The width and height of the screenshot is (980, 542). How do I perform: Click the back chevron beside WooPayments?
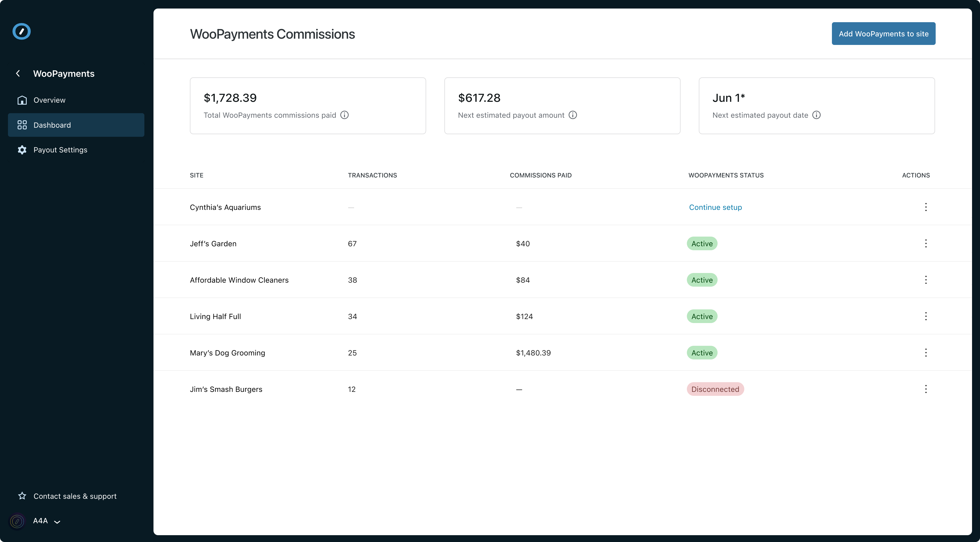pos(18,73)
